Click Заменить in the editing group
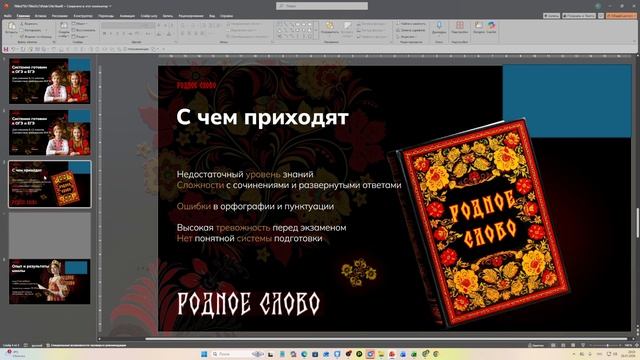Viewport: 640px width, 360px height. coord(411,30)
